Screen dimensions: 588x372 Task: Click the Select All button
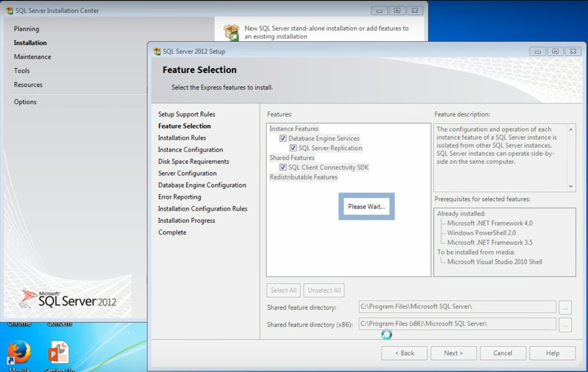click(284, 290)
